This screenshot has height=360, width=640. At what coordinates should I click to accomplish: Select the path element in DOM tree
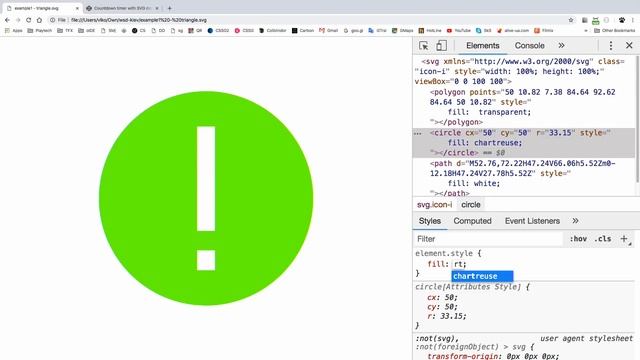[523, 178]
